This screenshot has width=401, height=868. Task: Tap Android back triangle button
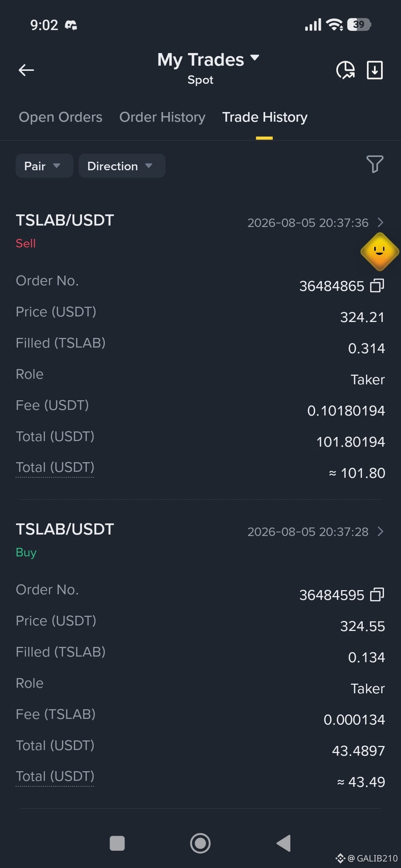[x=284, y=843]
